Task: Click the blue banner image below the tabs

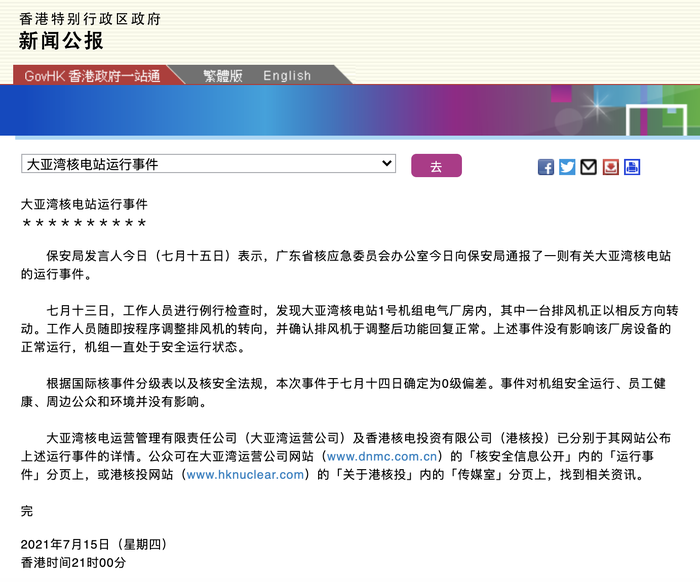Action: click(350, 110)
